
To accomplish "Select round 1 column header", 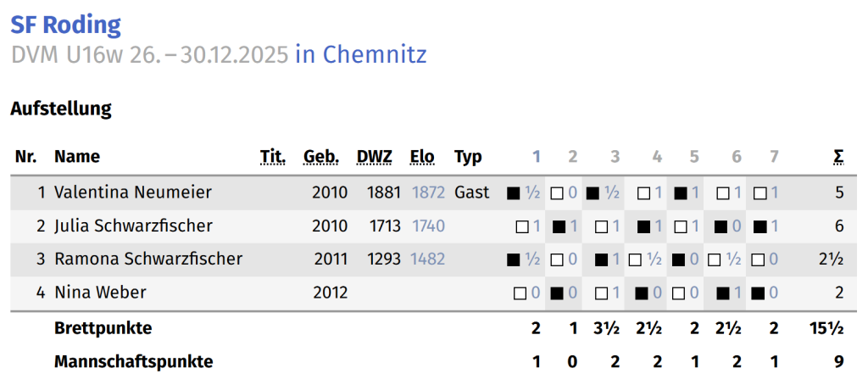I will [536, 157].
